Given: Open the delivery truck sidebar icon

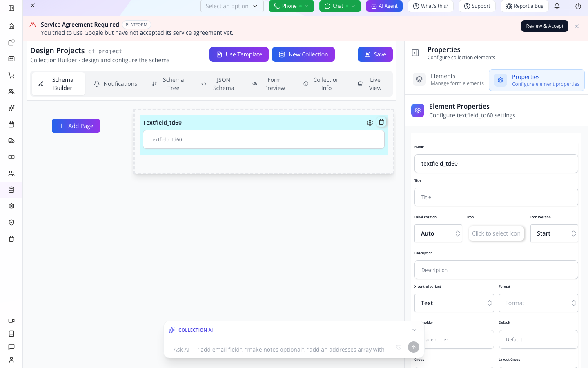Looking at the screenshot, I should (11, 141).
